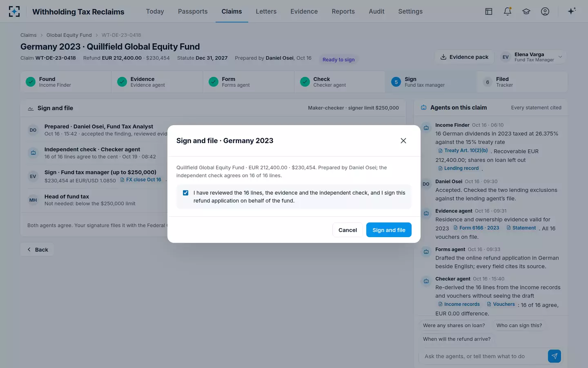Choose the 'Who can sign this?' suggestion
This screenshot has width=588, height=368.
(519, 325)
